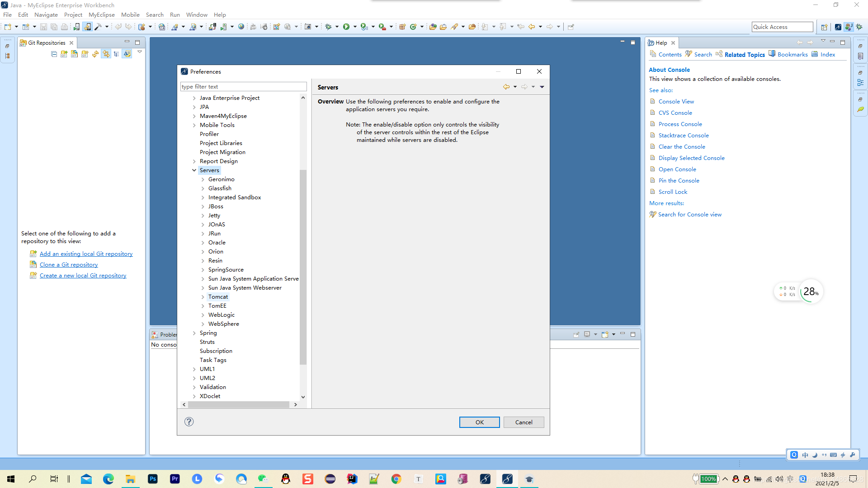The width and height of the screenshot is (868, 488).
Task: Click Back arrow icon in Preferences header
Action: point(506,87)
